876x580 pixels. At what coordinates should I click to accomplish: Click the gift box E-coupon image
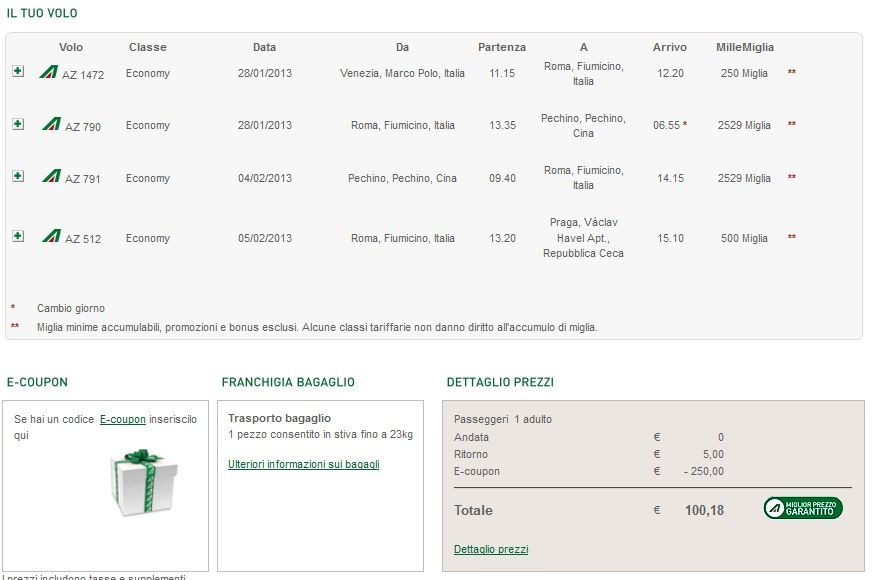[x=144, y=482]
